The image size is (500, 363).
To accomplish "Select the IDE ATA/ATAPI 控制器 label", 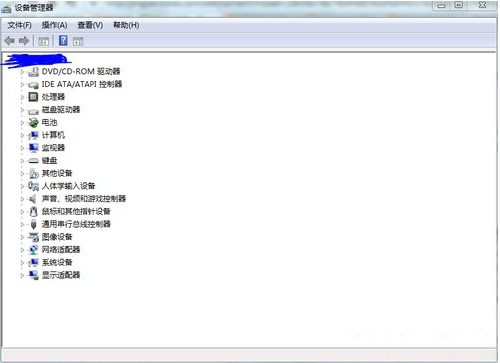I will 82,84.
